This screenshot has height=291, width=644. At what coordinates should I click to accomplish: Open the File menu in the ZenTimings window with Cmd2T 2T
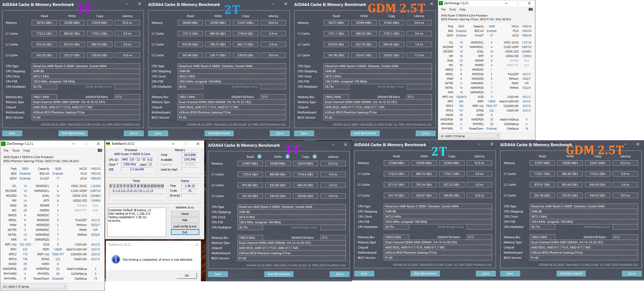[x=443, y=9]
